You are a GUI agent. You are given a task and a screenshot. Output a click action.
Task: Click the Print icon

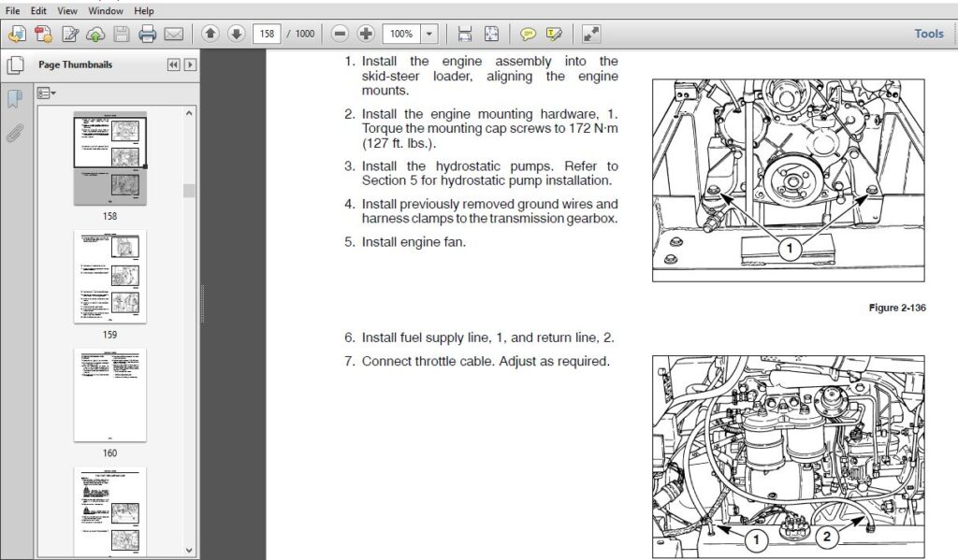[x=147, y=35]
